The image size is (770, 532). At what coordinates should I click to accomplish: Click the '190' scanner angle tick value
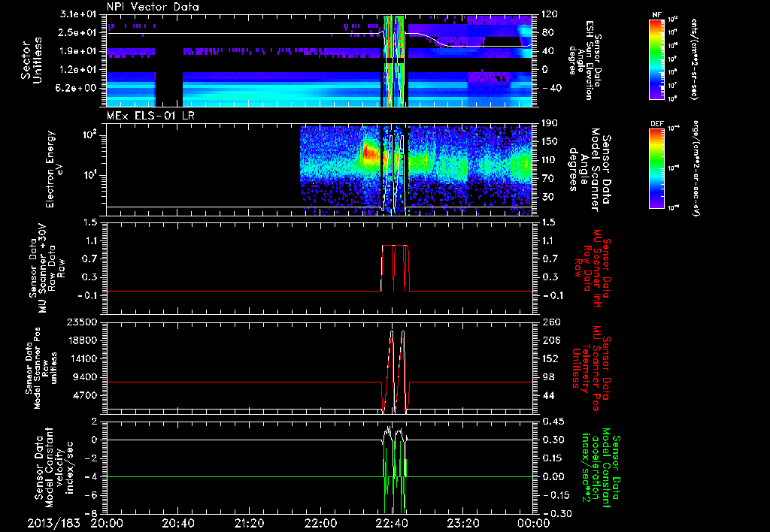coord(549,123)
